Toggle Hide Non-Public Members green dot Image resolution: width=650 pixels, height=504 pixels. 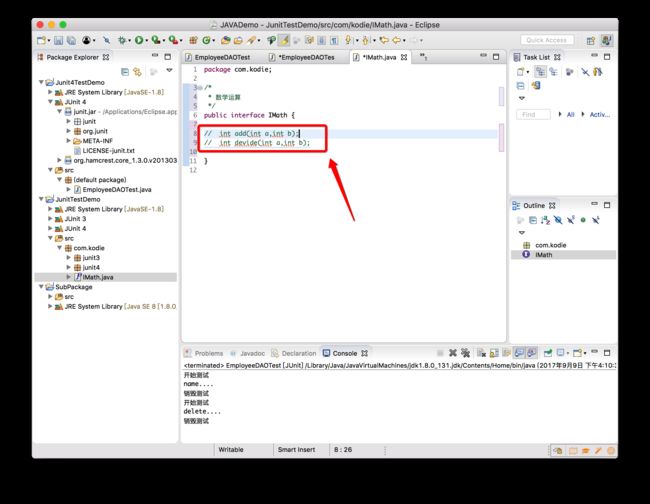tap(583, 220)
